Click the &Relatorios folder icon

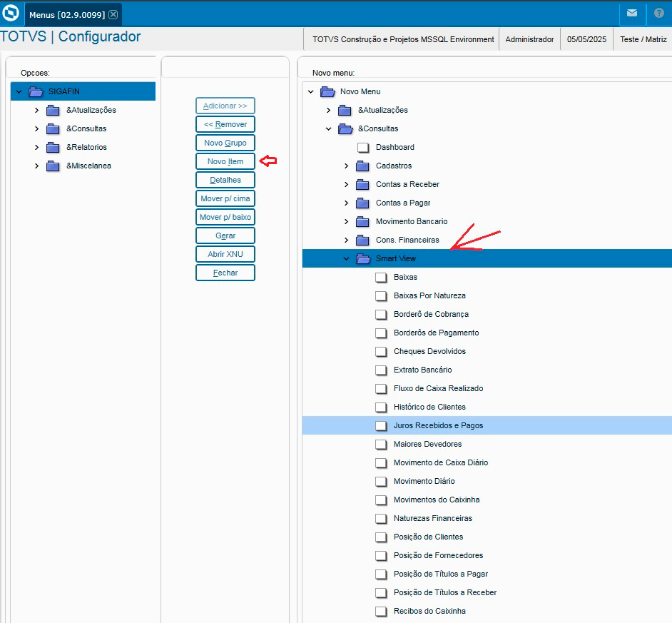[53, 147]
